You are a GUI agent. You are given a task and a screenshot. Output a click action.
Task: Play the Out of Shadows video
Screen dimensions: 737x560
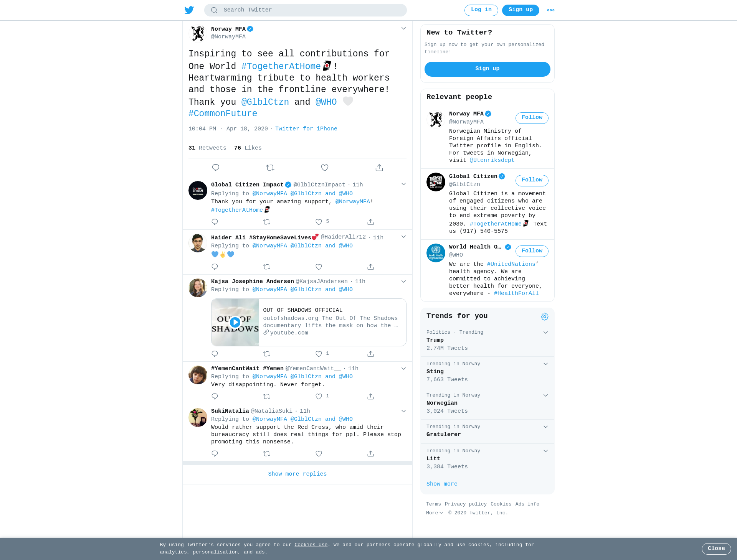click(x=235, y=322)
